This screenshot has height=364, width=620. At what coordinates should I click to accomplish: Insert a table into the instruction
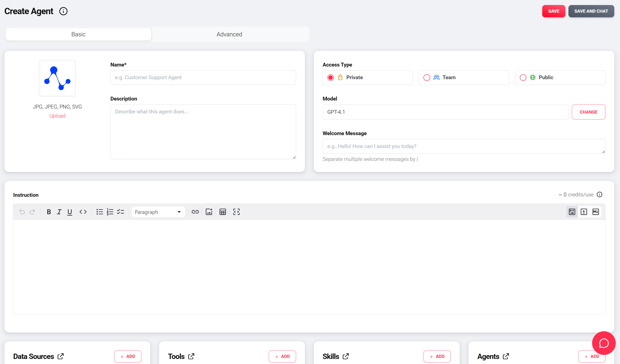tap(223, 212)
